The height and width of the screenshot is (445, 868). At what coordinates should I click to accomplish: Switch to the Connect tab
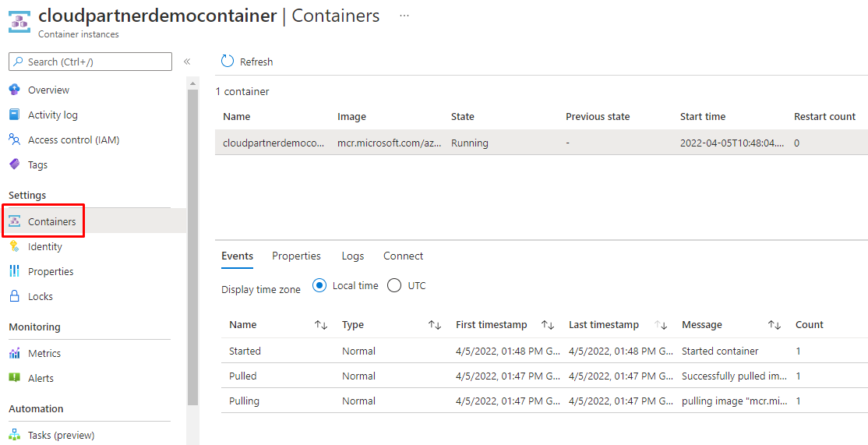403,256
